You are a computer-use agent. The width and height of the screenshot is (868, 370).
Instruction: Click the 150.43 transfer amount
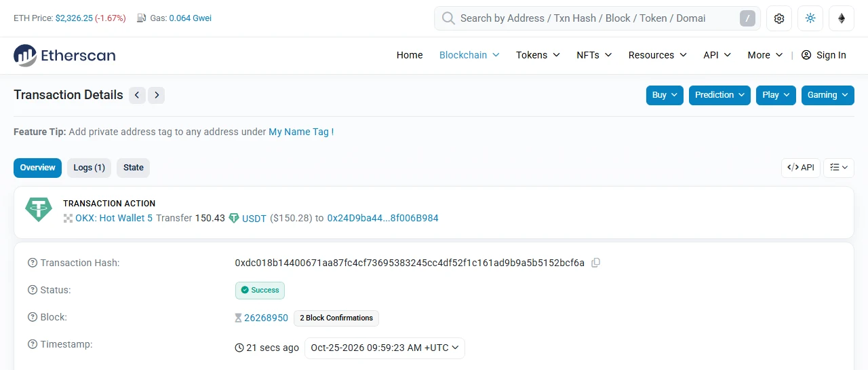210,219
